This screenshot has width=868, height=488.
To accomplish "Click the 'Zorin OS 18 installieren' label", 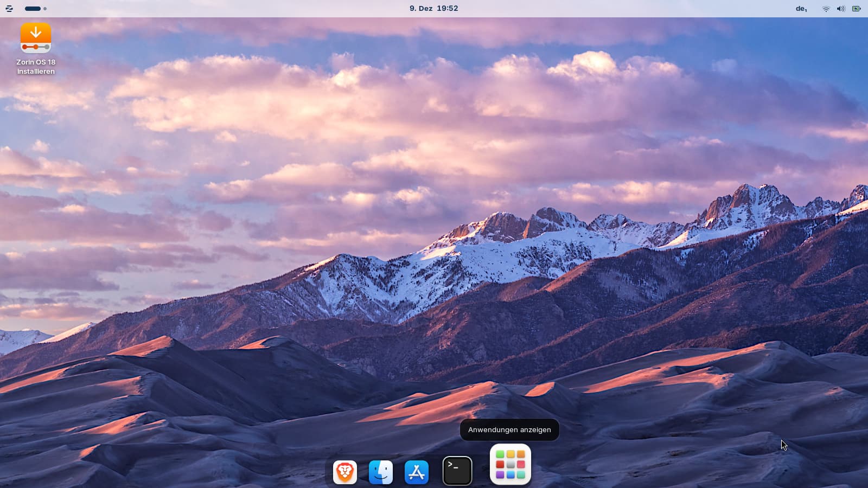I will [x=36, y=67].
